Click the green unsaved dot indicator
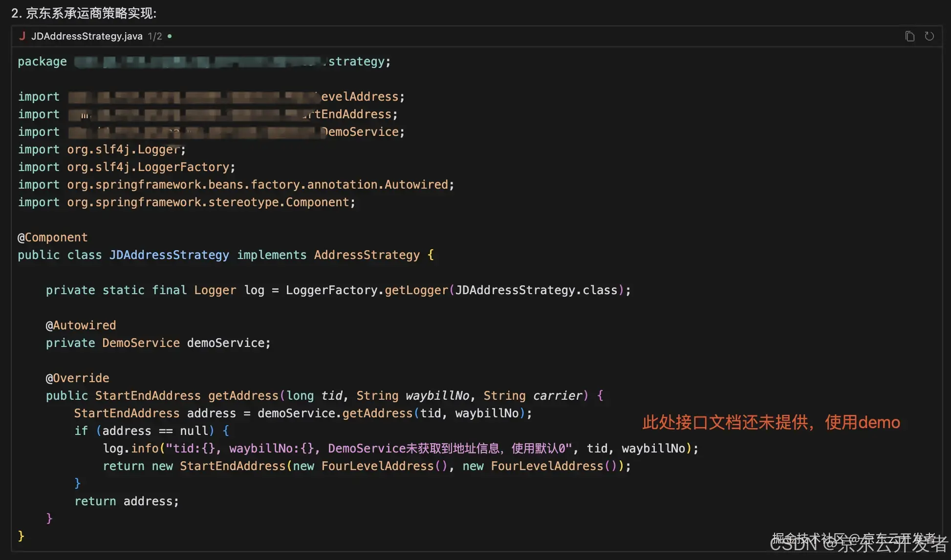Viewport: 951px width, 560px height. click(170, 36)
